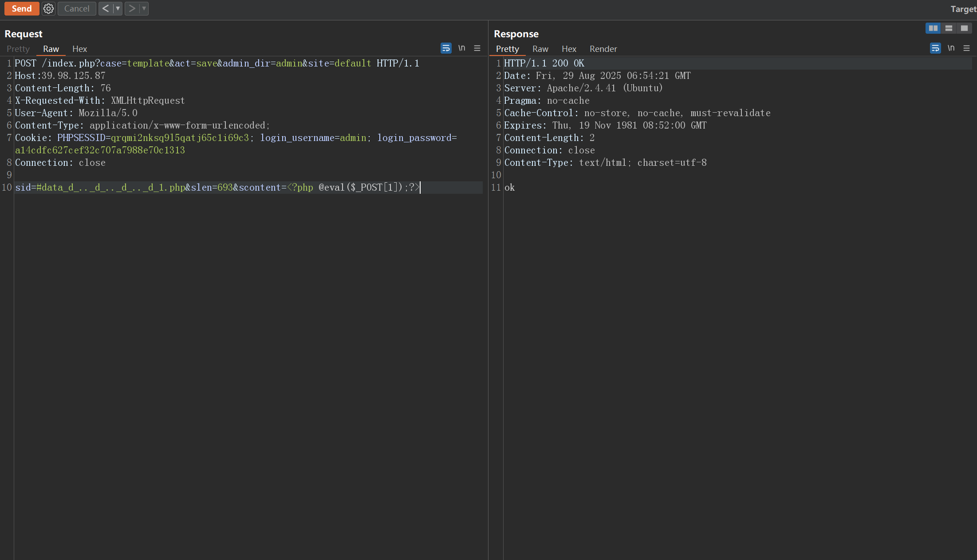Viewport: 977px width, 560px height.
Task: Click the Send button
Action: [22, 8]
